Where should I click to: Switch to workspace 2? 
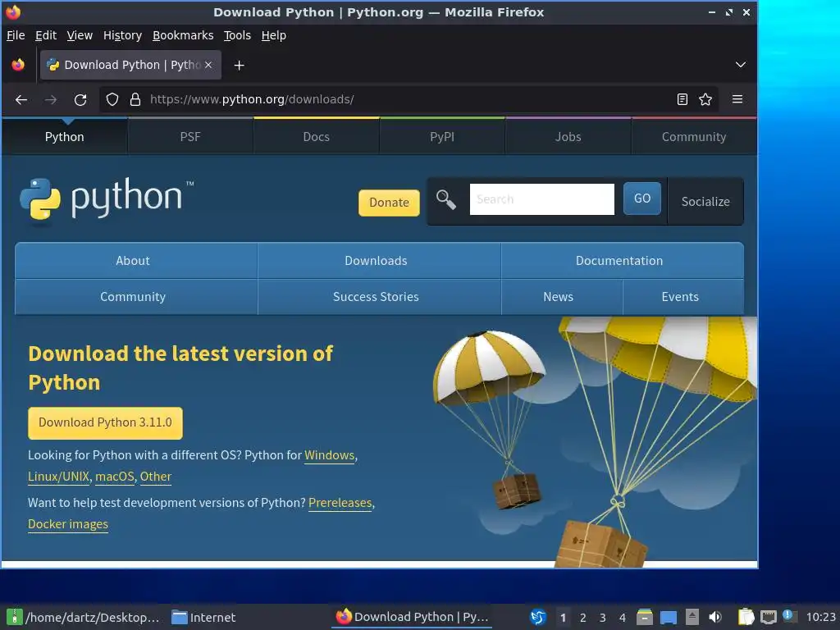(x=583, y=618)
